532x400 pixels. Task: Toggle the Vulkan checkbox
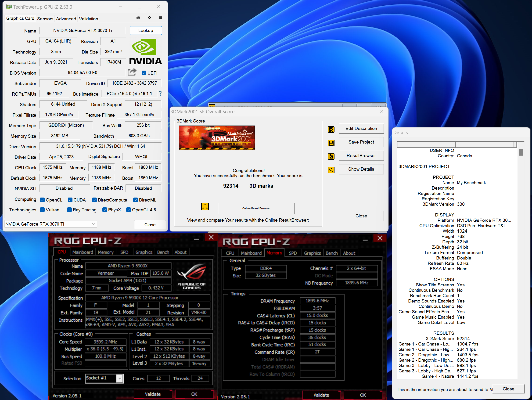tap(42, 210)
